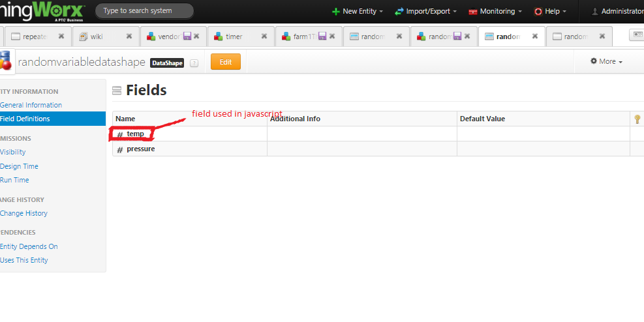Click the Help lifebuoy icon
The image size is (644, 322).
(538, 12)
